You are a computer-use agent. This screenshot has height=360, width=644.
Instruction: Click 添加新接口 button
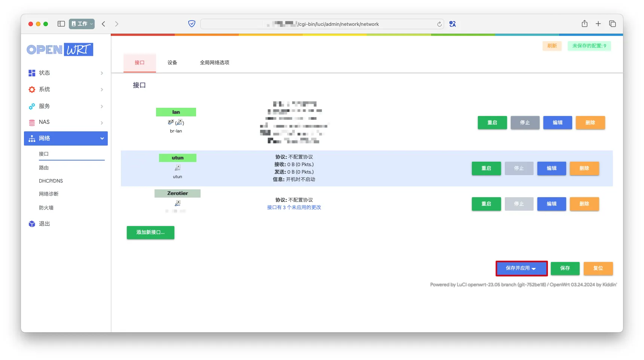[150, 232]
